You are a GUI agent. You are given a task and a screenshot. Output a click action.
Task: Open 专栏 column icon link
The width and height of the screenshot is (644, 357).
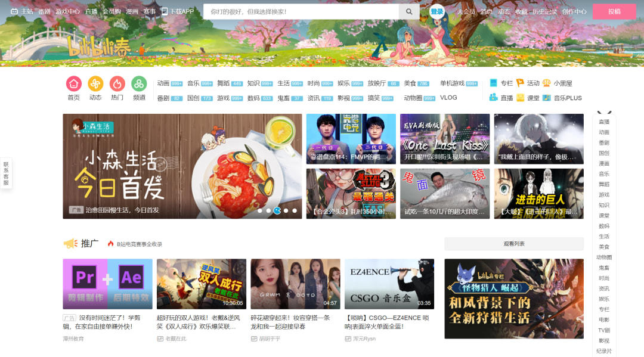pos(494,83)
